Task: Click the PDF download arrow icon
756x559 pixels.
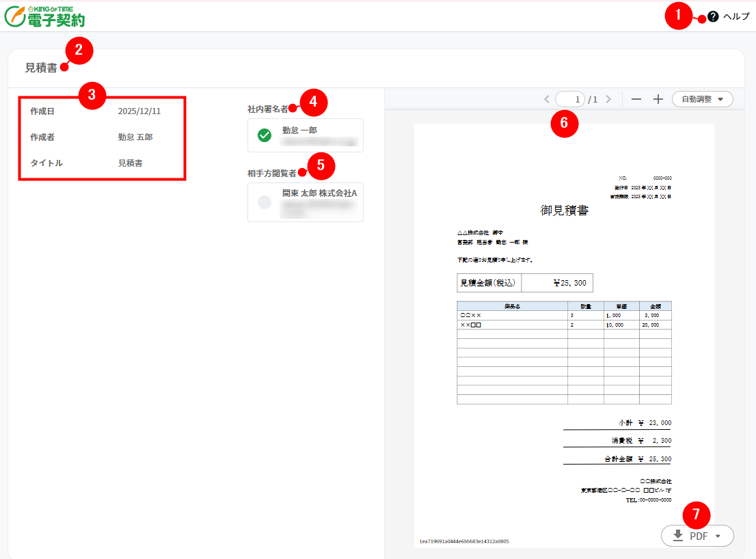Action: pyautogui.click(x=678, y=536)
